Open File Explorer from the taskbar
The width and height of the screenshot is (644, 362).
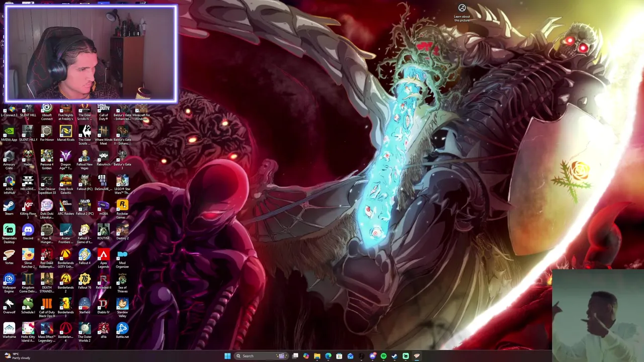coord(317,356)
